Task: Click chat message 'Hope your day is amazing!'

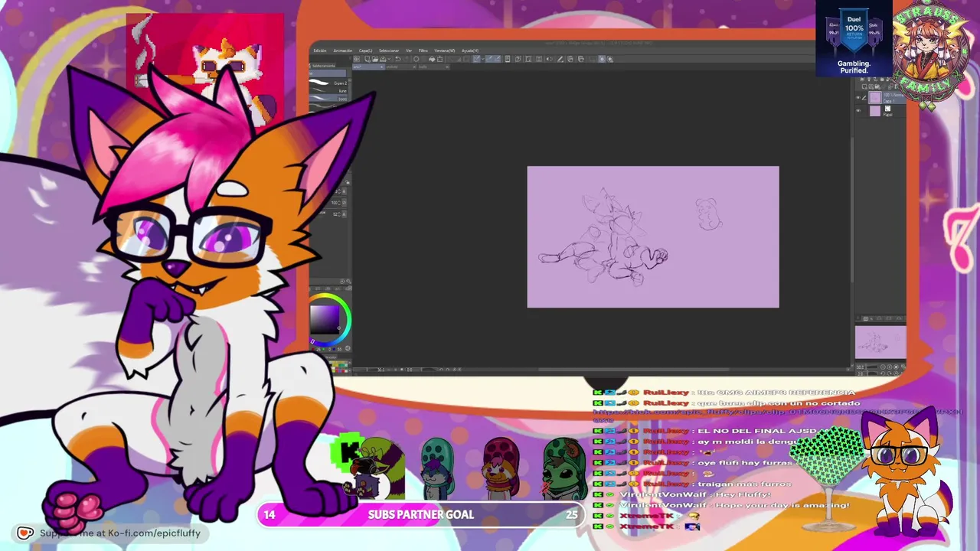Action: (x=782, y=505)
